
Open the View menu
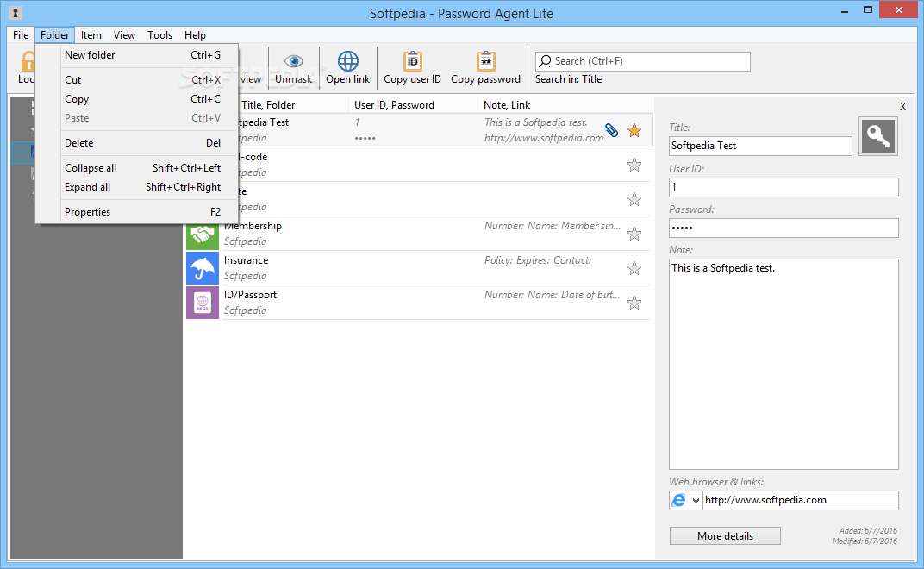point(124,35)
